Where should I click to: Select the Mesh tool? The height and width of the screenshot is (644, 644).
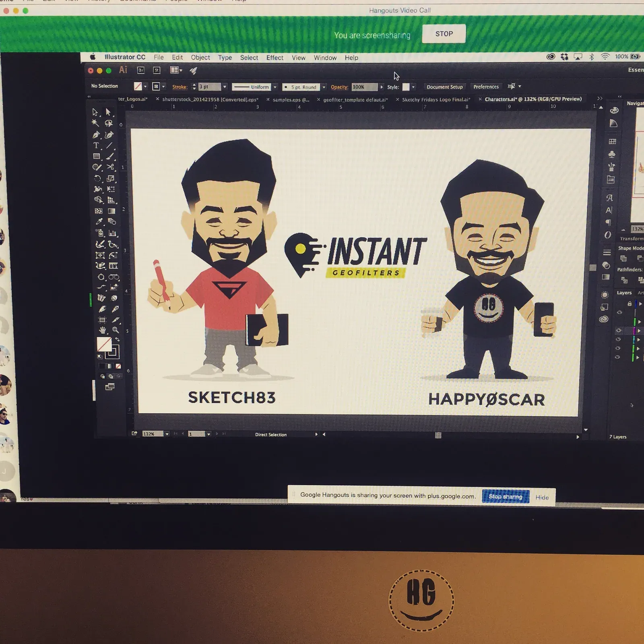[x=99, y=211]
